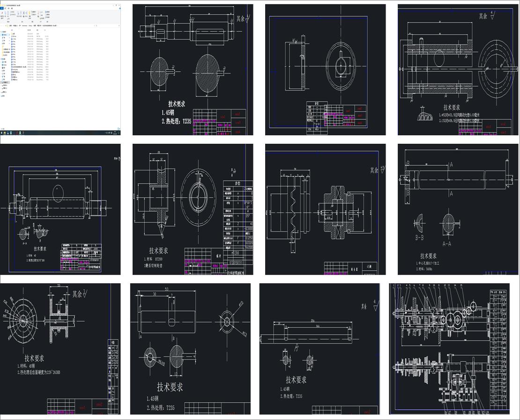Open the sleeve cross-section drawing with large ring view

(458, 70)
